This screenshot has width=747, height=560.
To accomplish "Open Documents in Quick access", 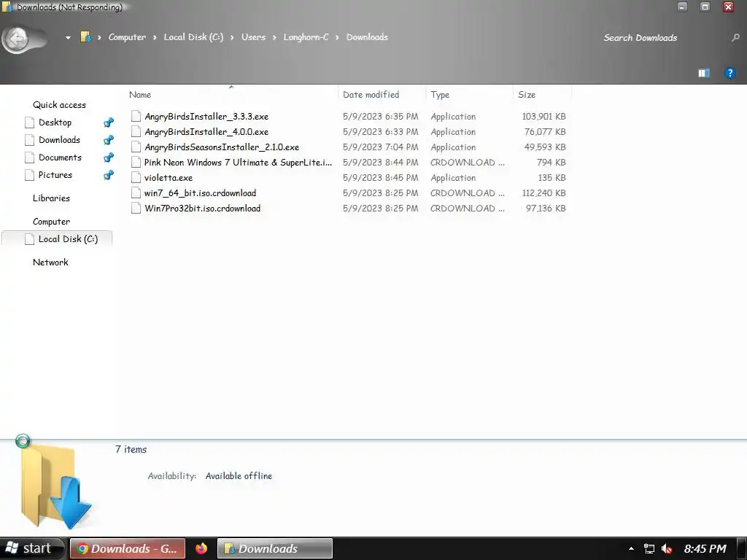I will point(60,157).
